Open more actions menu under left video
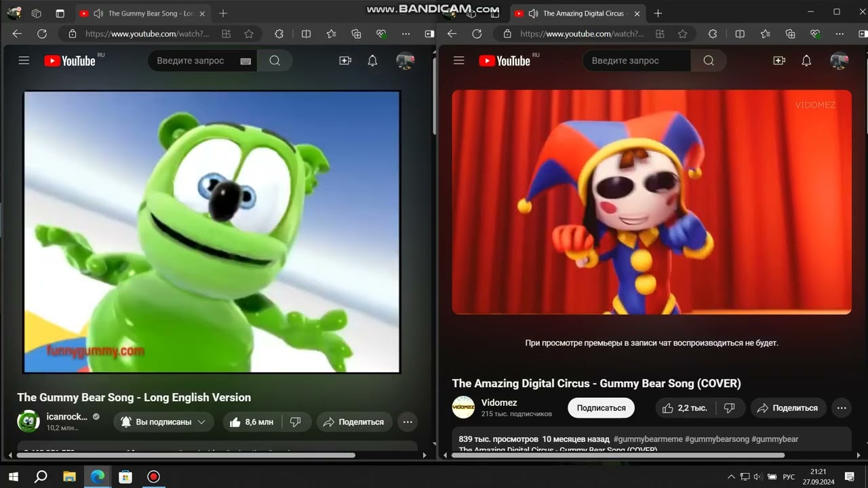The height and width of the screenshot is (488, 868). click(408, 422)
